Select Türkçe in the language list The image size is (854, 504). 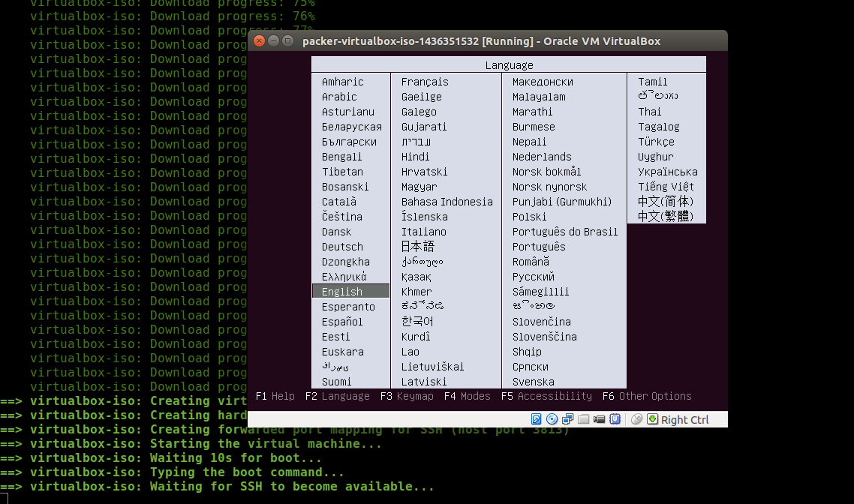(656, 142)
